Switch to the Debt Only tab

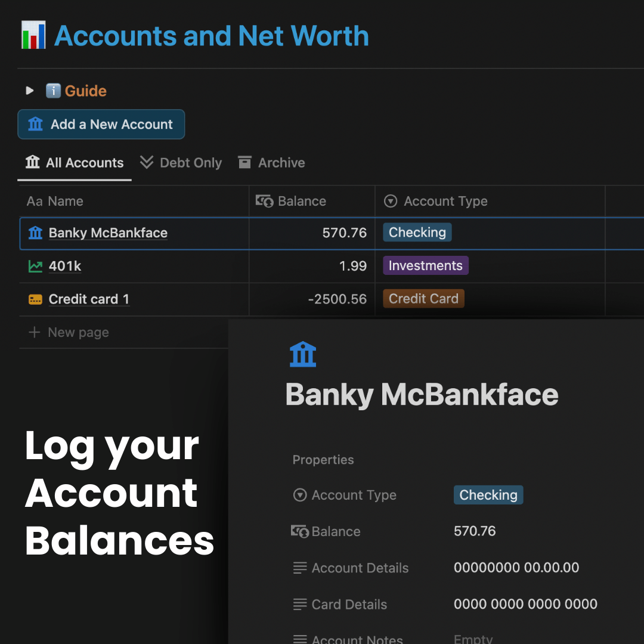pyautogui.click(x=181, y=163)
